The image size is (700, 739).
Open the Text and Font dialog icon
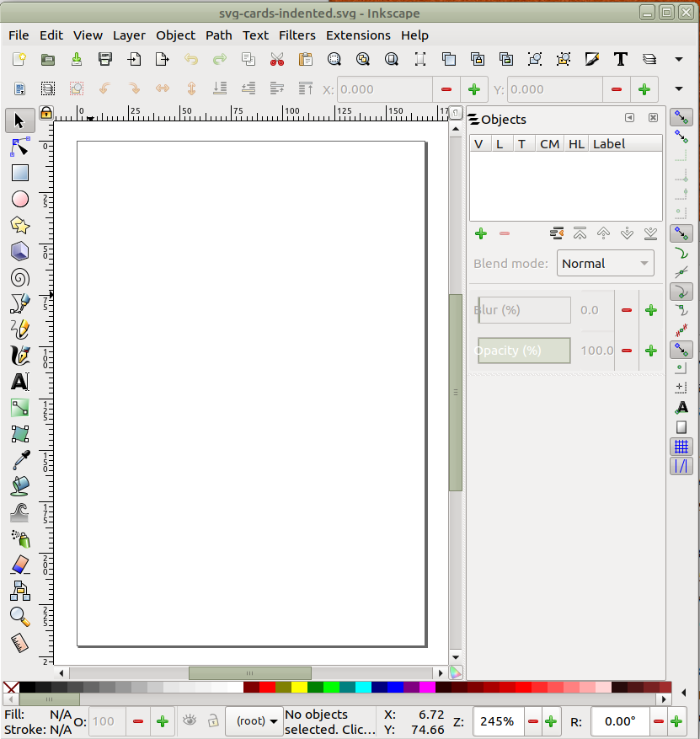click(x=620, y=59)
